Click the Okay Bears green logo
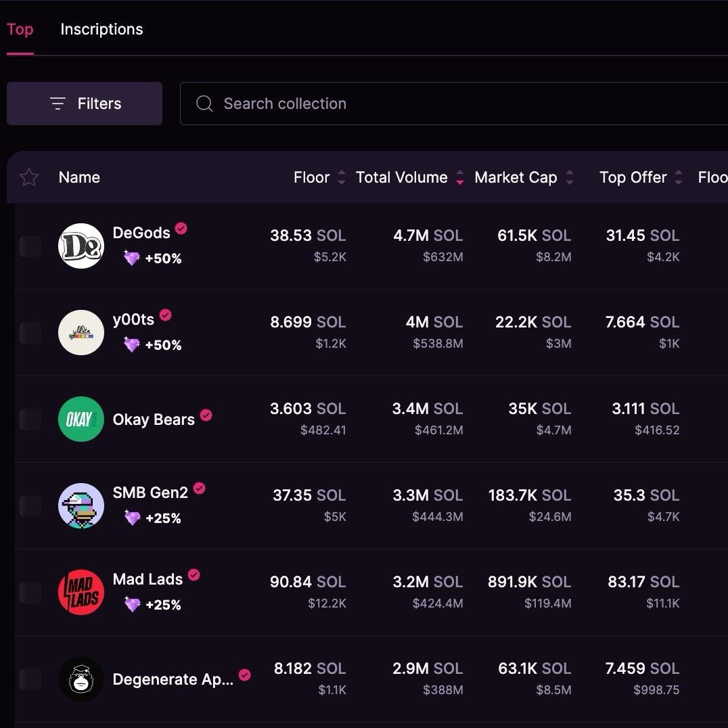 81,419
